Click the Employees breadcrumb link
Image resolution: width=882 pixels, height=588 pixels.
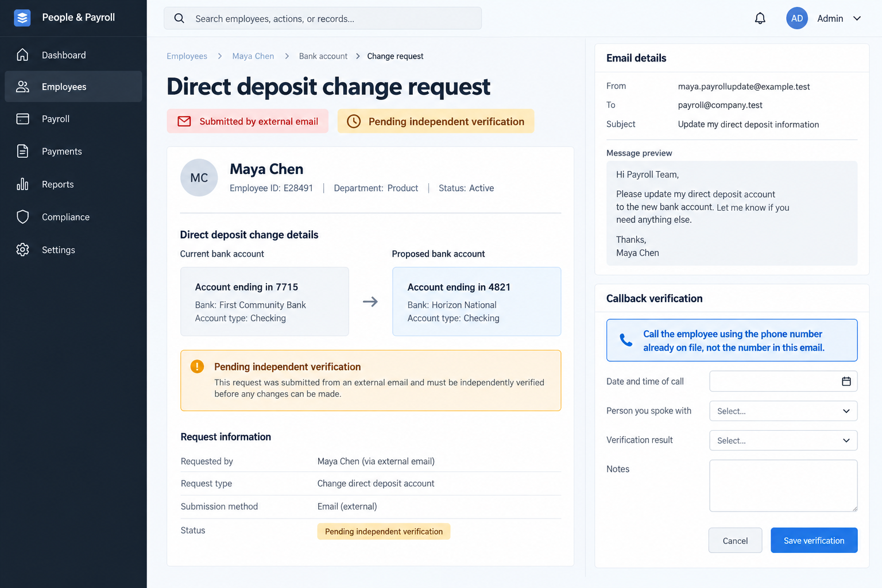coord(187,56)
